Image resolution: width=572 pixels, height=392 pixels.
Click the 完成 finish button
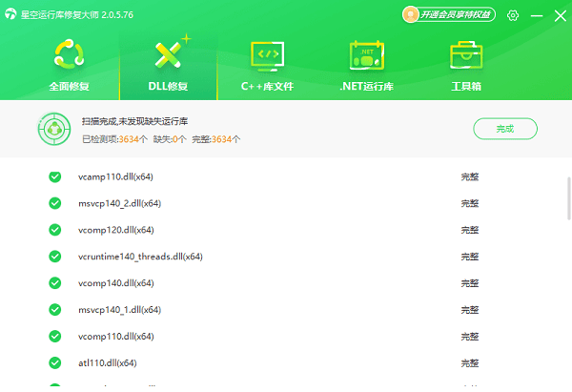pos(505,129)
